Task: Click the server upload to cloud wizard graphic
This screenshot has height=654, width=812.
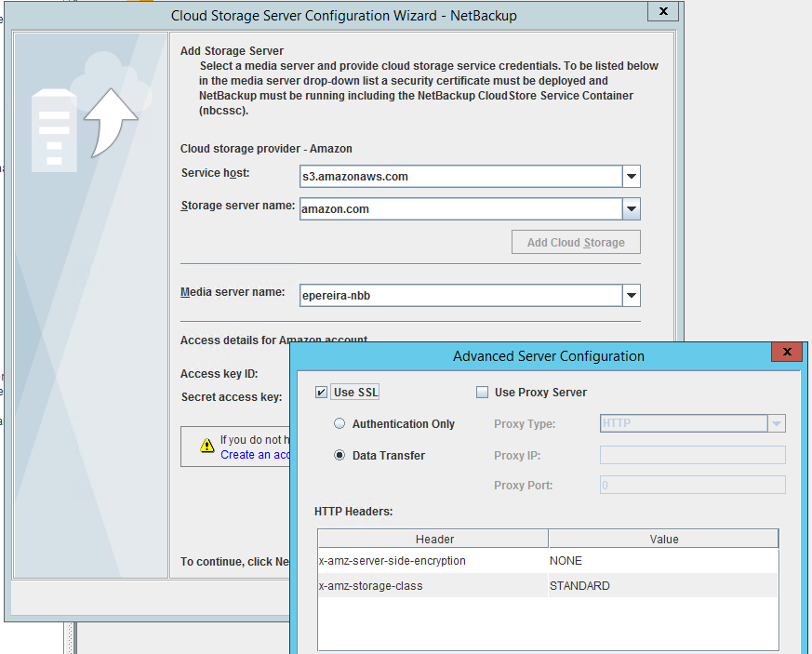Action: click(92, 113)
